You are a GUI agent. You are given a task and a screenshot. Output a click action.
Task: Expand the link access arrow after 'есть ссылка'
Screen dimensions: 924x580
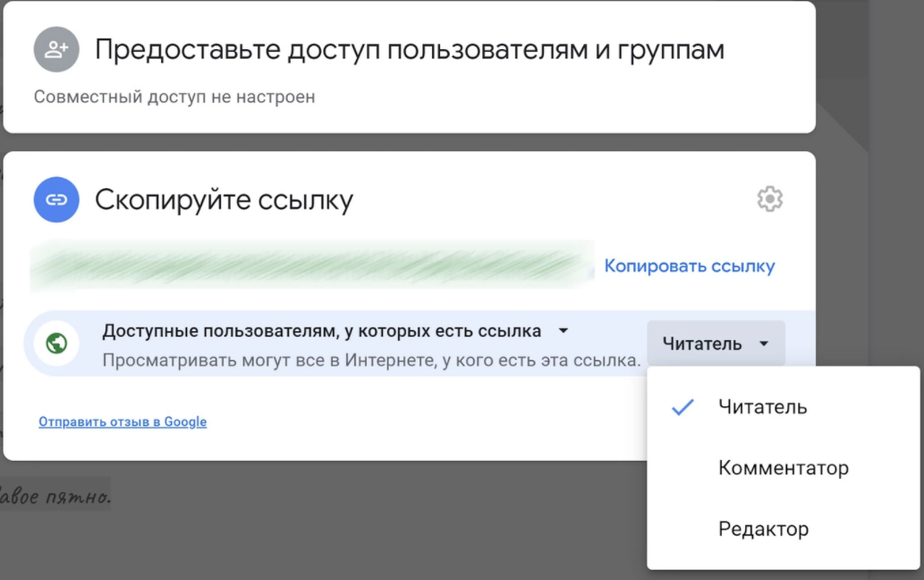[563, 331]
